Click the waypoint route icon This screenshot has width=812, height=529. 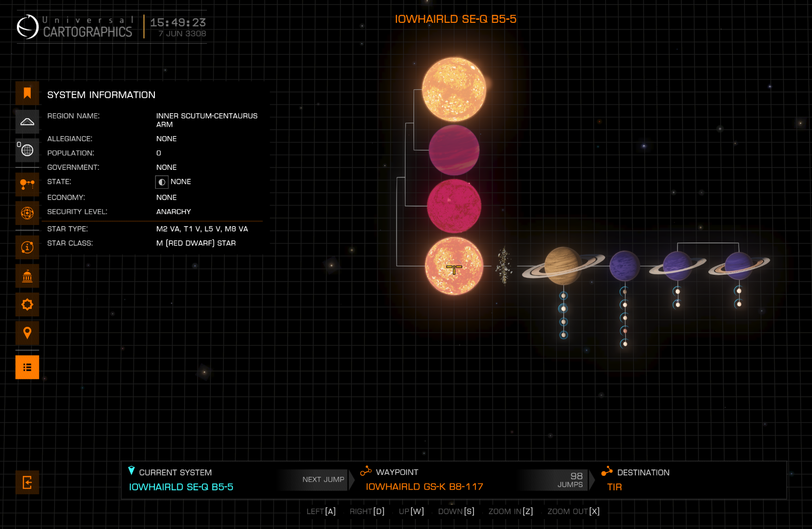click(366, 471)
